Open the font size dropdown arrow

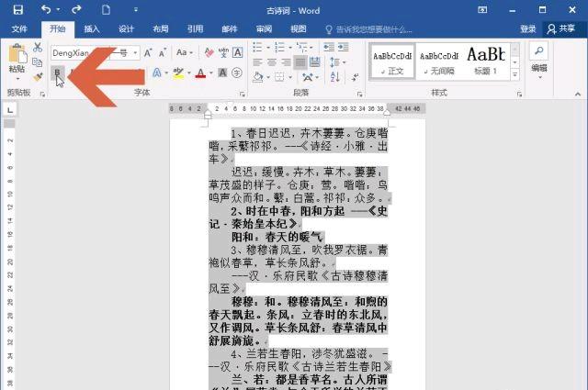[x=135, y=53]
